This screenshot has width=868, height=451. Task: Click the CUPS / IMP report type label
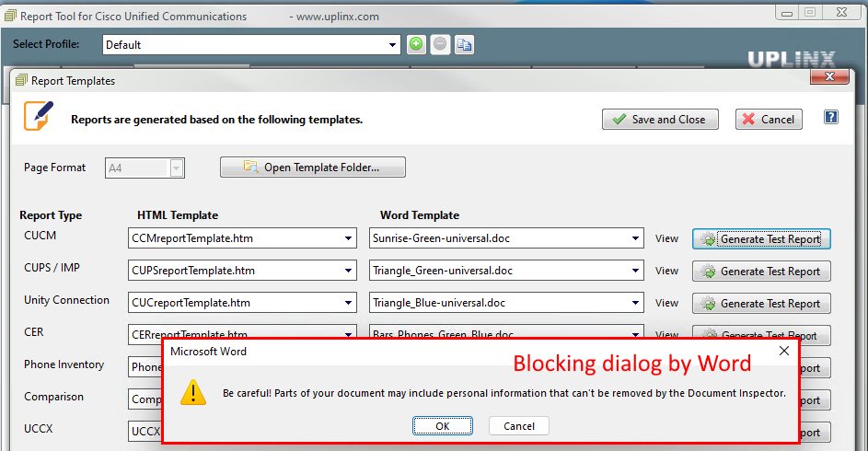pyautogui.click(x=52, y=268)
